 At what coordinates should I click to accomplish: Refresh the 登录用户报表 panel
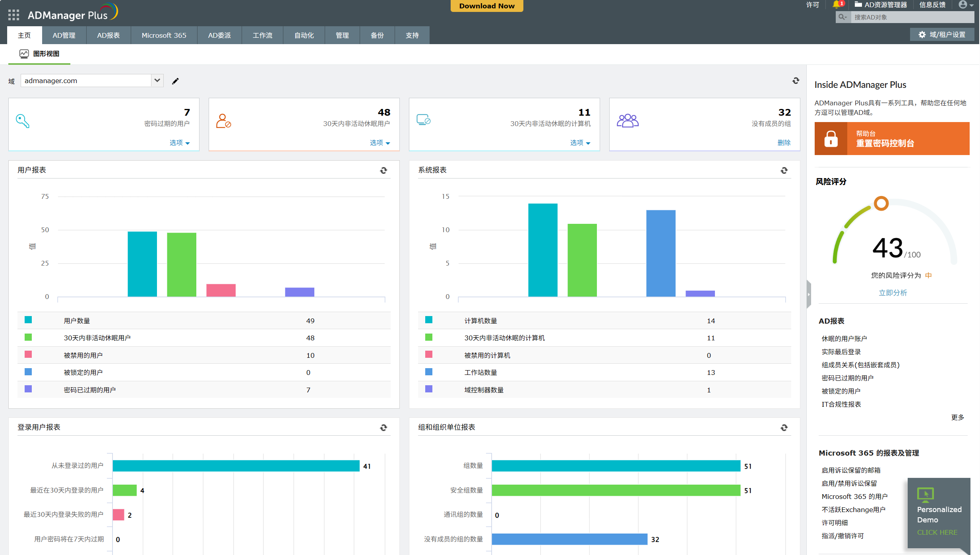pyautogui.click(x=383, y=428)
